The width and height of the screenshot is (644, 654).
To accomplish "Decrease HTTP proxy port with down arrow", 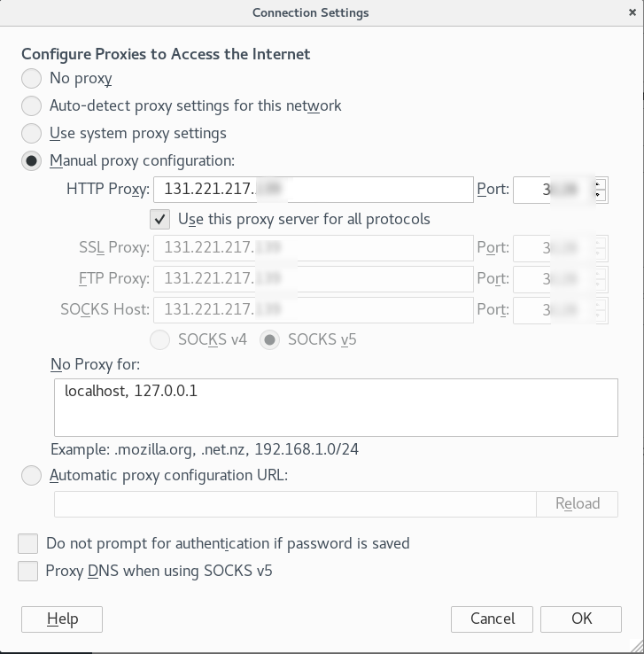I will point(600,195).
